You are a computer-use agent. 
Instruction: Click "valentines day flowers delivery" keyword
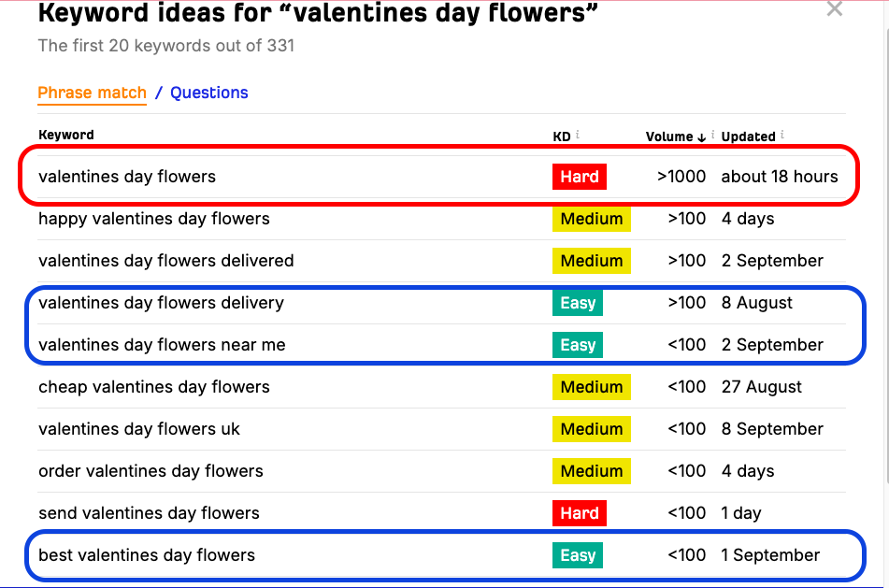[x=161, y=303]
